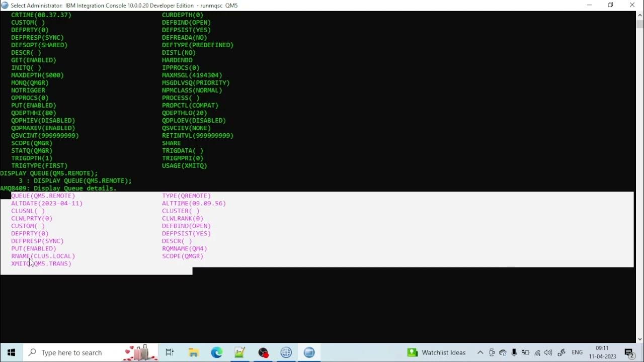Click the highlighted SCOPE(QMGR) text
Screen dimensions: 644x362
coord(183,256)
